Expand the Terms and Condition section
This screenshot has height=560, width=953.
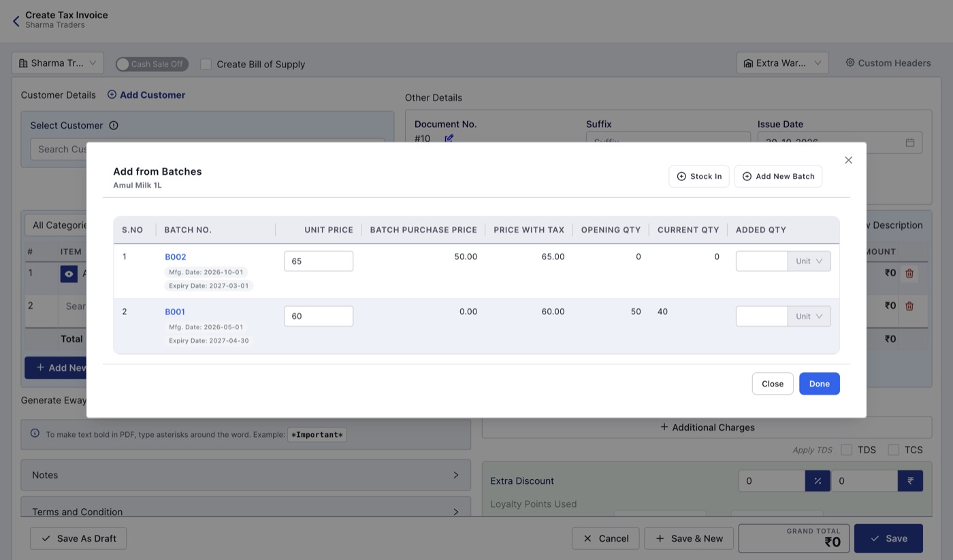tap(246, 509)
